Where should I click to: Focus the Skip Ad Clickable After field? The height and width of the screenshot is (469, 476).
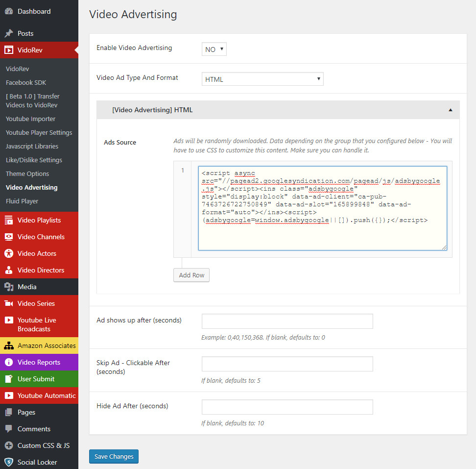[287, 364]
